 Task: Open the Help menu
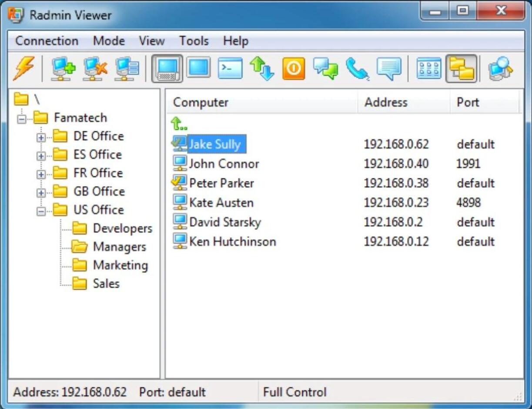tap(235, 41)
